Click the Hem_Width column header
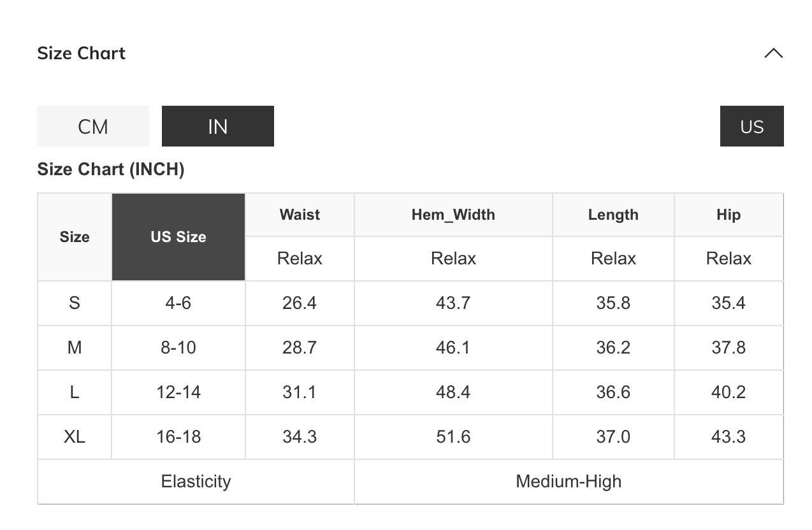 click(x=453, y=215)
